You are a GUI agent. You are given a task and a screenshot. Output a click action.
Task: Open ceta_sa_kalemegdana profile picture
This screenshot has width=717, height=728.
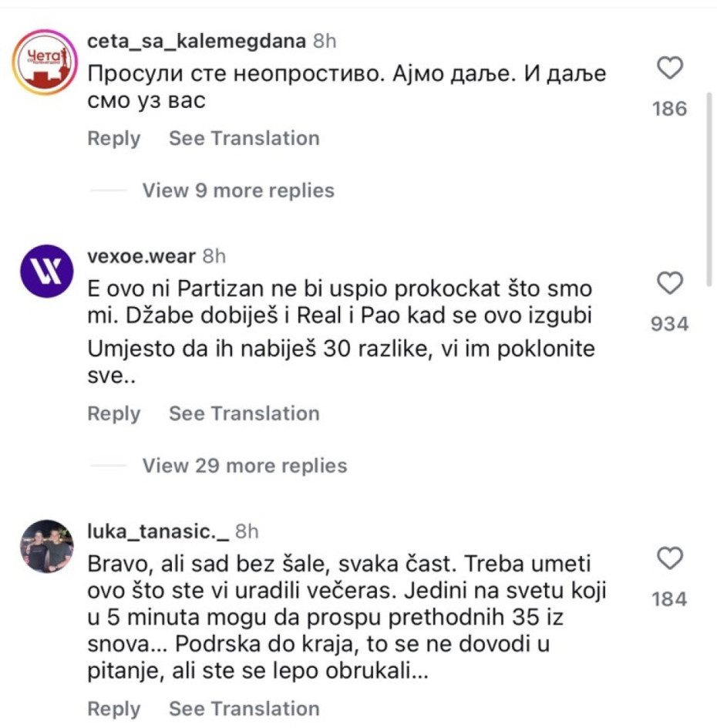46,62
